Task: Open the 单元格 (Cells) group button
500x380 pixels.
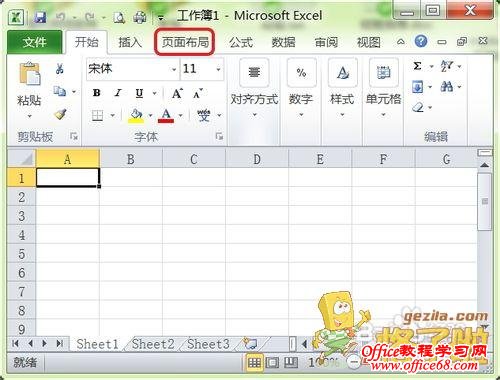Action: coord(383,88)
